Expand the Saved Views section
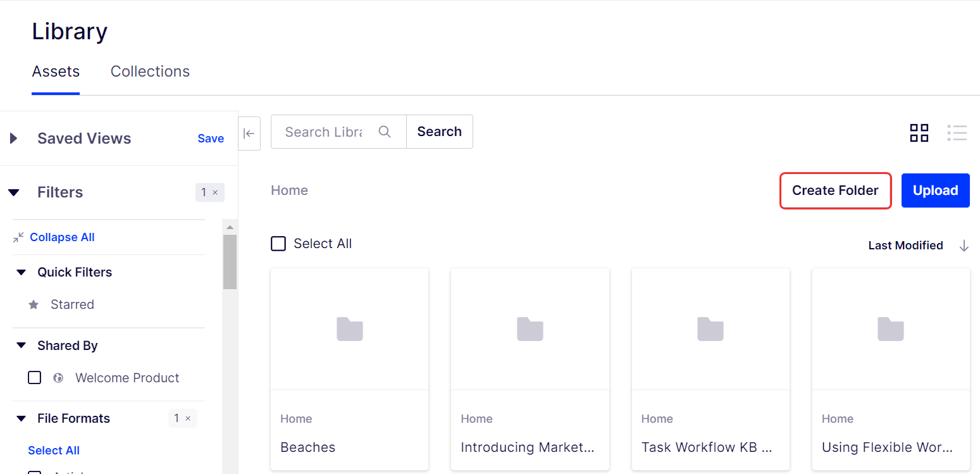This screenshot has width=980, height=474. (14, 139)
